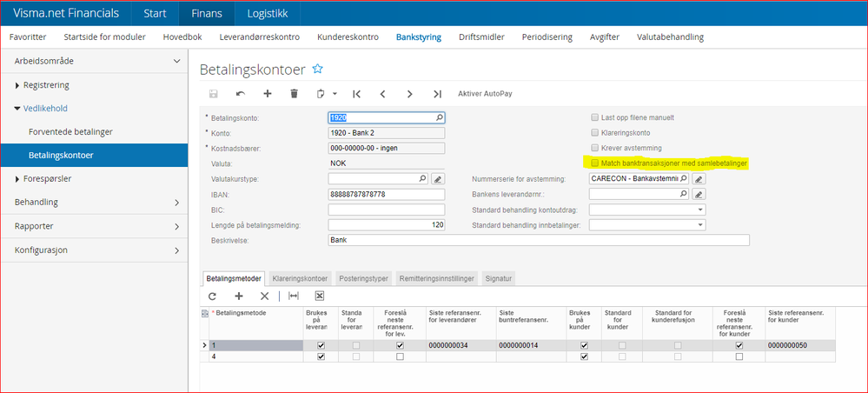The width and height of the screenshot is (868, 393).
Task: Tick the Klareringskonto checkbox
Action: 595,133
